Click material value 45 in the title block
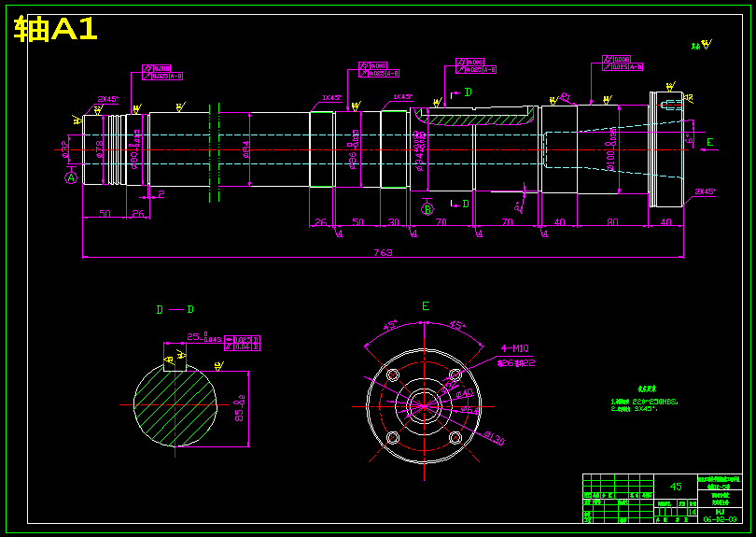The width and height of the screenshot is (756, 537). (x=676, y=487)
